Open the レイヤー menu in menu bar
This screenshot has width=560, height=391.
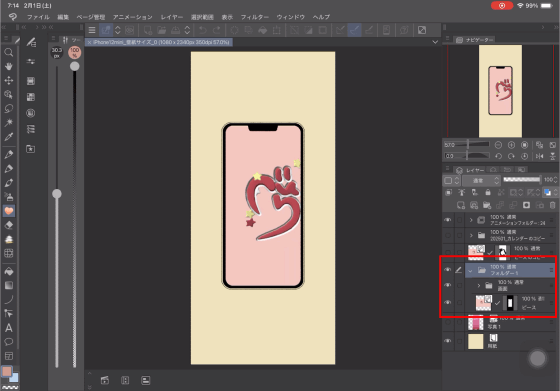click(172, 17)
